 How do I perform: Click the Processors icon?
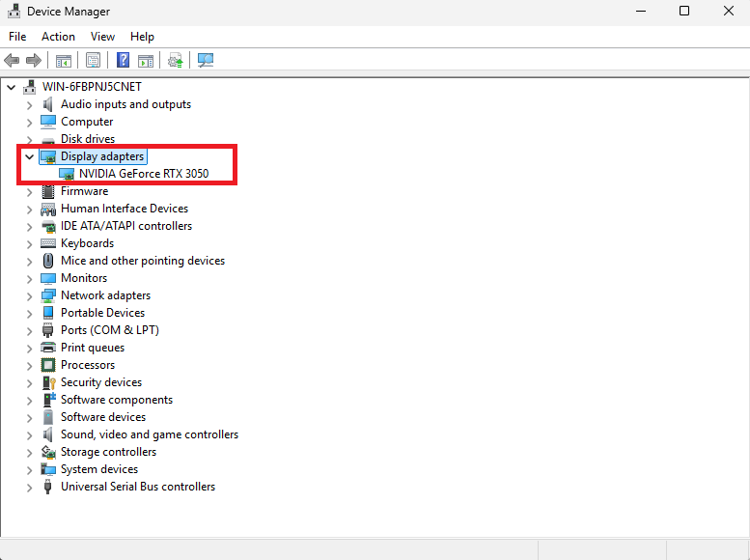[48, 365]
